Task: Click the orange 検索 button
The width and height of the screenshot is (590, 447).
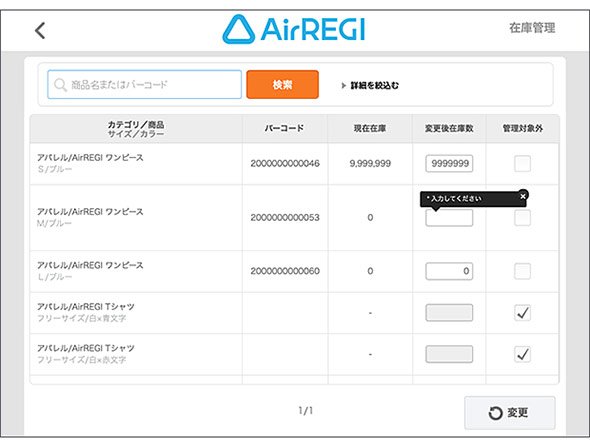Action: click(x=283, y=85)
